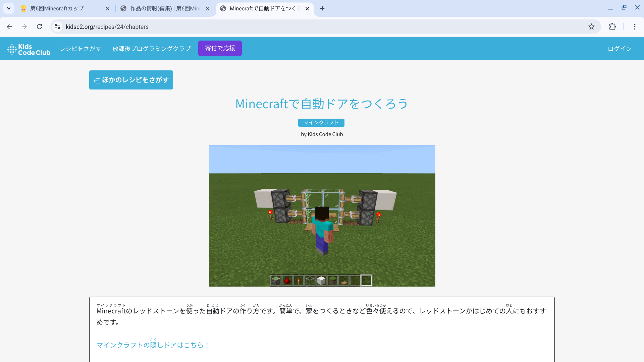
Task: Open レシピをさがす in the navigation
Action: pyautogui.click(x=80, y=49)
